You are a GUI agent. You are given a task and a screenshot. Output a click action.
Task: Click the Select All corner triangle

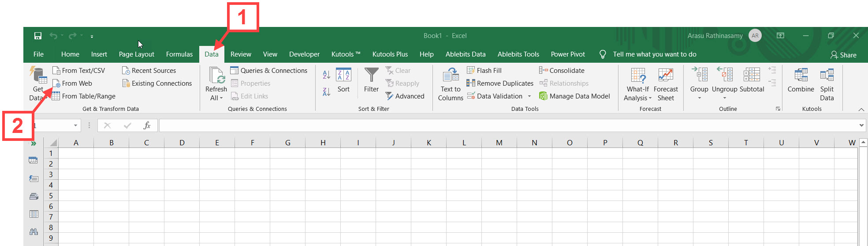(x=53, y=143)
